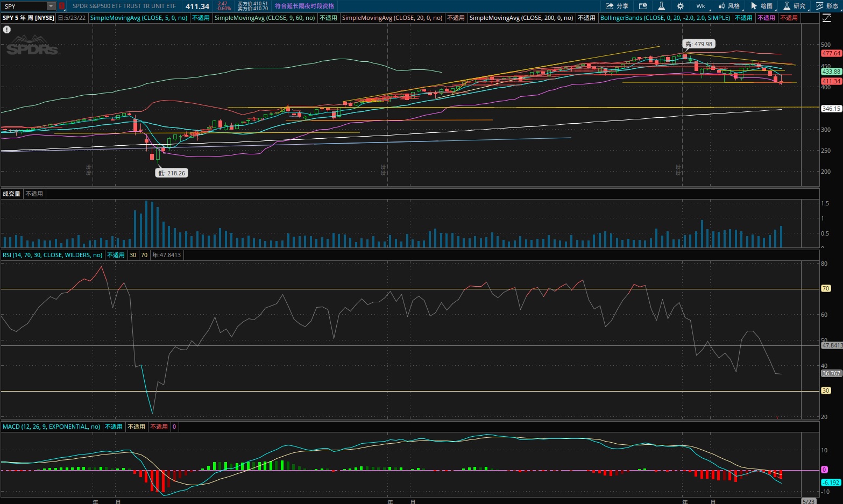Open the 形态 patterns tool
This screenshot has height=504, width=843.
(827, 6)
